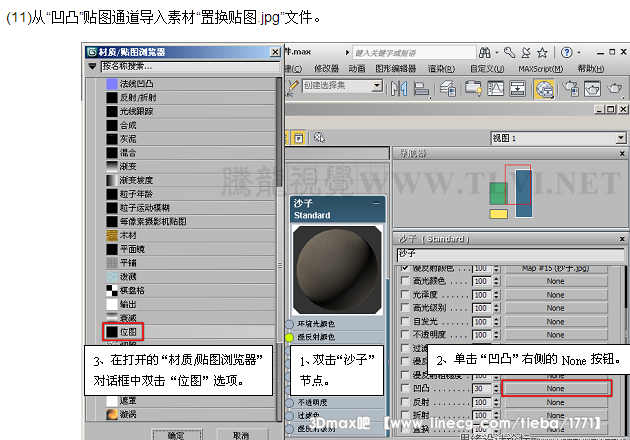Image resolution: width=630 pixels, height=440 pixels.
Task: Toggle the 光泽度 map checkbox
Action: 405,294
